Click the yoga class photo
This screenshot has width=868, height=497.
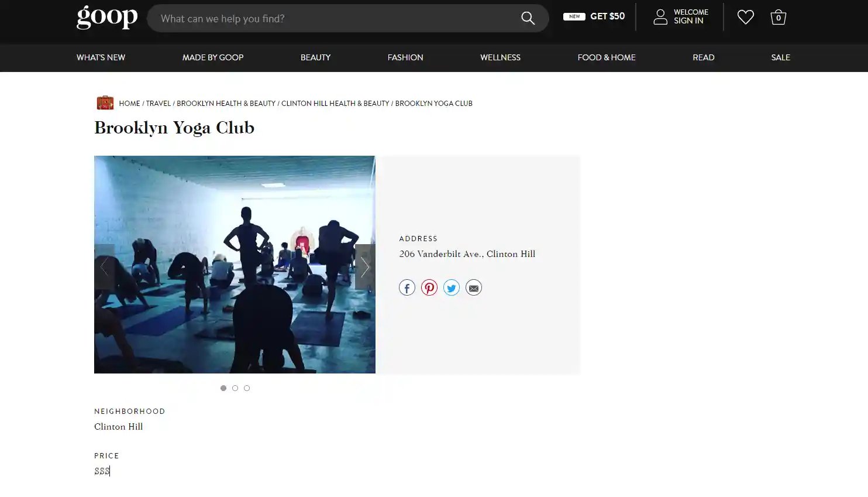tap(235, 265)
